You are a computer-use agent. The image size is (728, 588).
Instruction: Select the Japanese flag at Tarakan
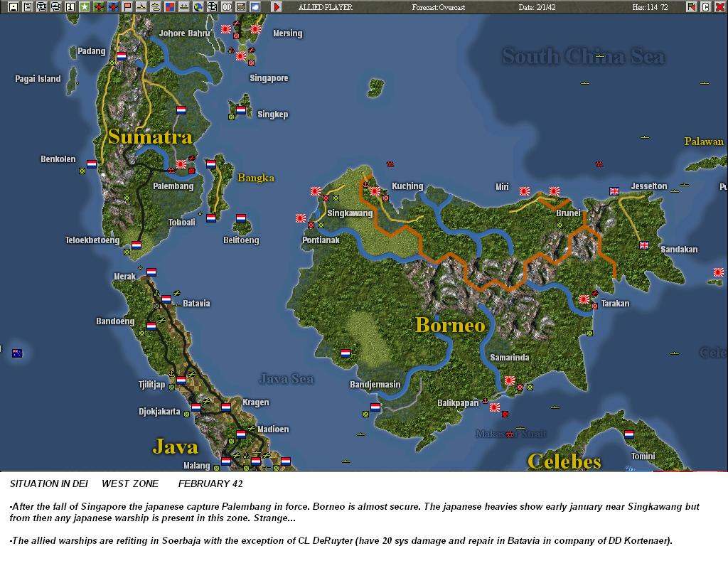[584, 299]
